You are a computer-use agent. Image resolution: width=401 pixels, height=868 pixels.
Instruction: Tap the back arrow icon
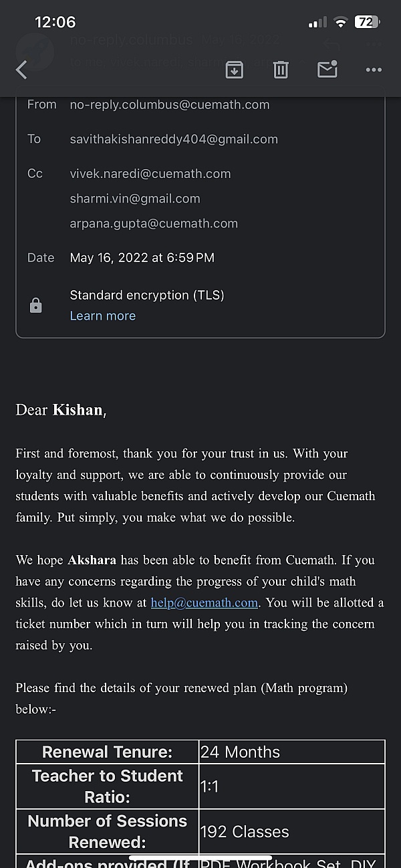[21, 70]
